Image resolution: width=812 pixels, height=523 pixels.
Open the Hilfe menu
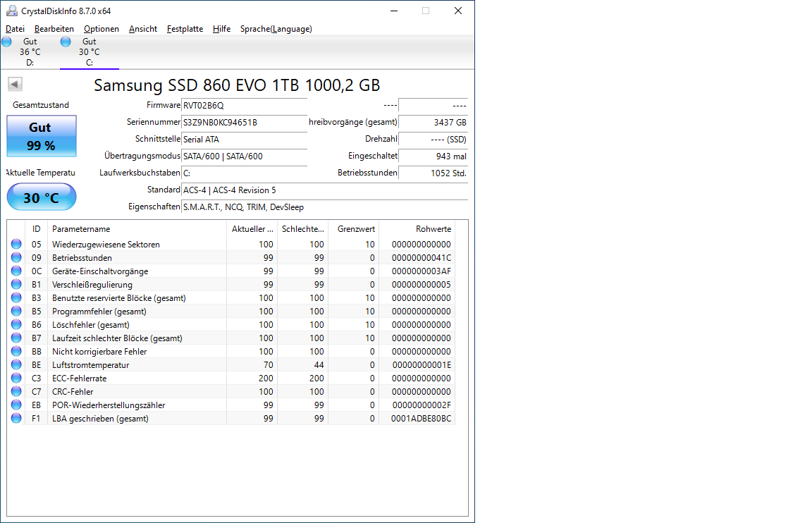coord(221,29)
